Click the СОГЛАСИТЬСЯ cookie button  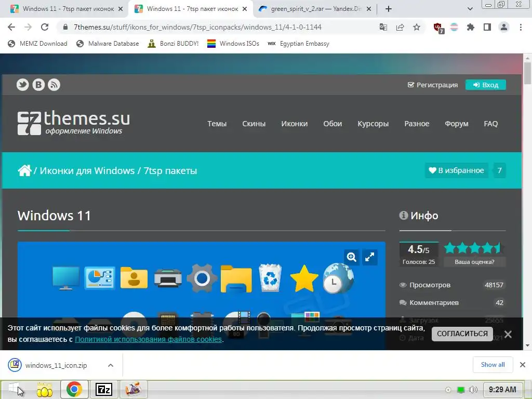click(x=462, y=334)
